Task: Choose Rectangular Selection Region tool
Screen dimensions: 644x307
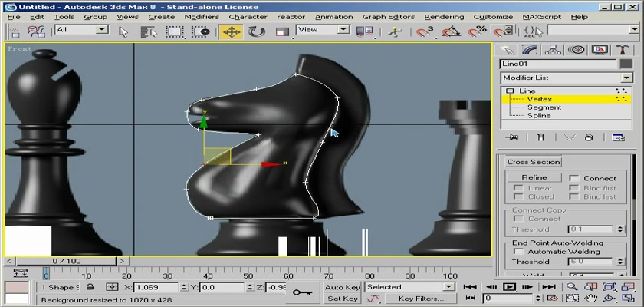Action: [175, 31]
